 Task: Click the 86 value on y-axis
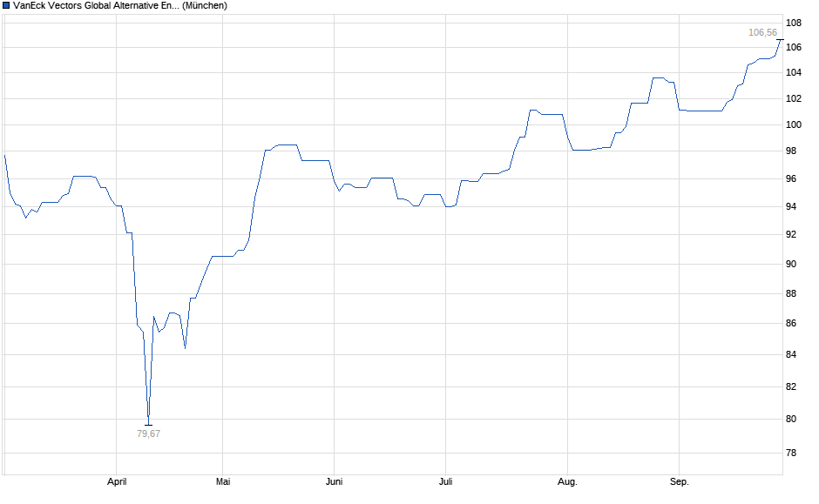(791, 324)
